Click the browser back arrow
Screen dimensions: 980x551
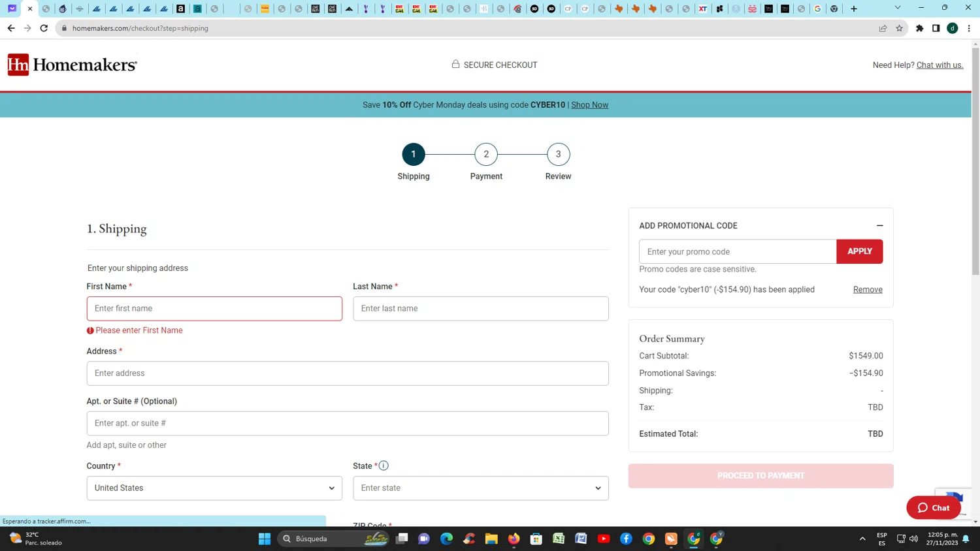point(11,28)
